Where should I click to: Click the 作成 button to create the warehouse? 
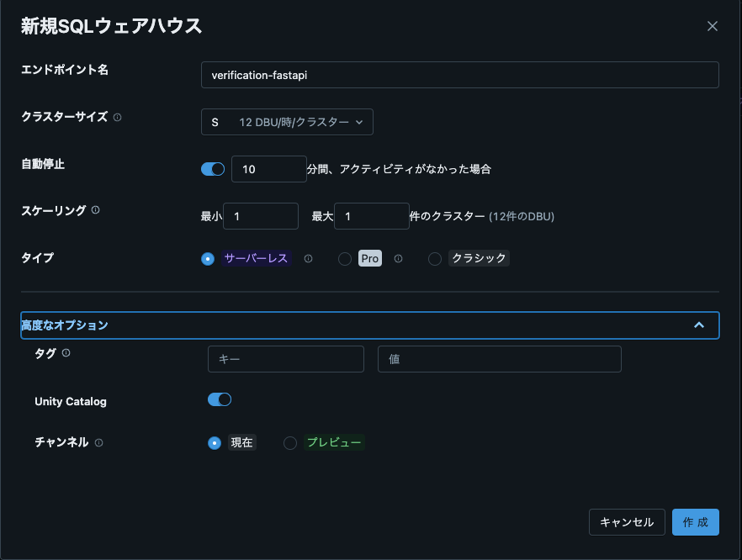coord(696,521)
